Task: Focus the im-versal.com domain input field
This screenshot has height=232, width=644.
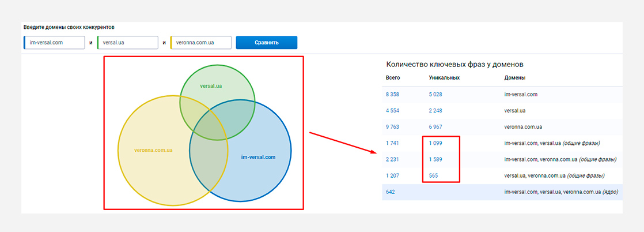Action: (x=54, y=42)
